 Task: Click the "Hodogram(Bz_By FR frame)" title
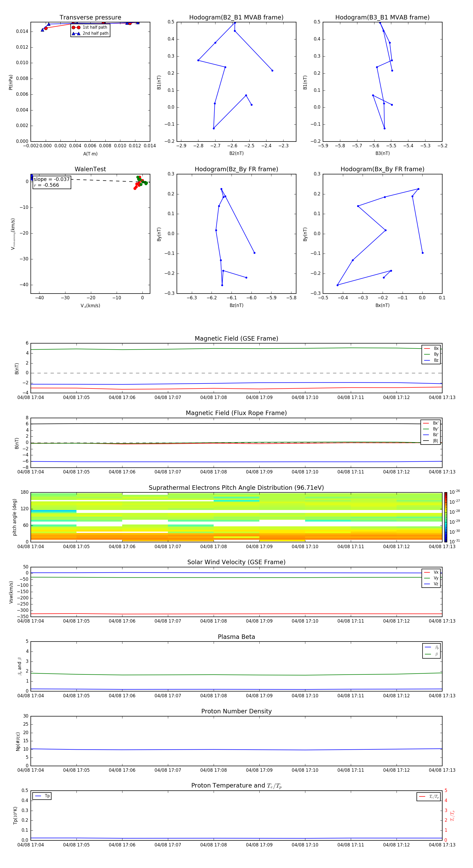pyautogui.click(x=236, y=169)
